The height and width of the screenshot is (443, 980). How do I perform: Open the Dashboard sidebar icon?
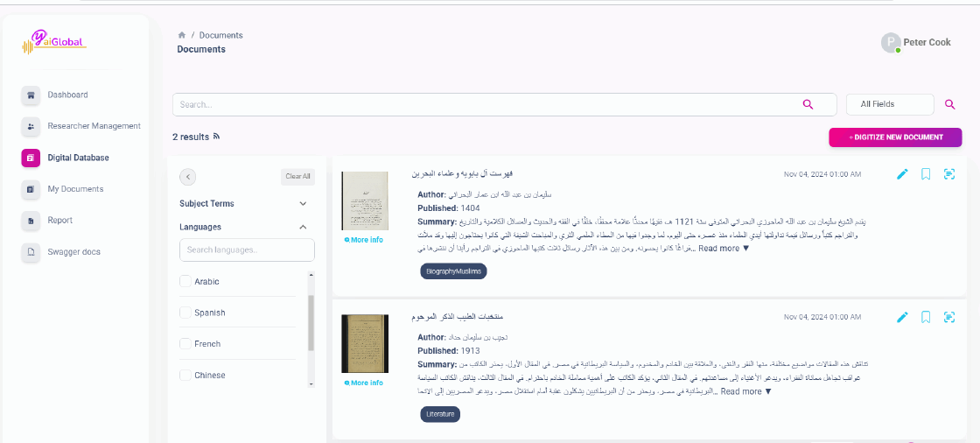click(30, 95)
